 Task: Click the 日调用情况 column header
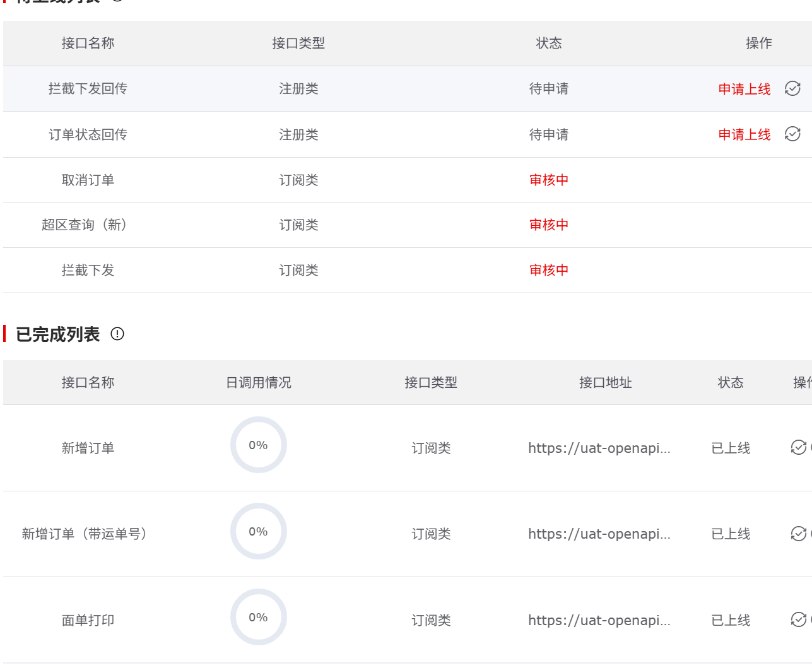coord(259,382)
